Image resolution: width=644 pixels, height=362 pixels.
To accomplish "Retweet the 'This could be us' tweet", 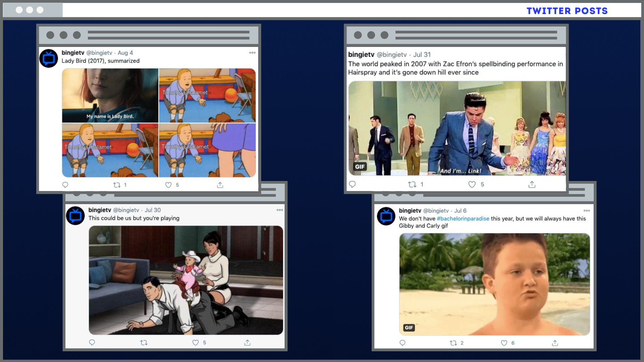I will click(144, 343).
